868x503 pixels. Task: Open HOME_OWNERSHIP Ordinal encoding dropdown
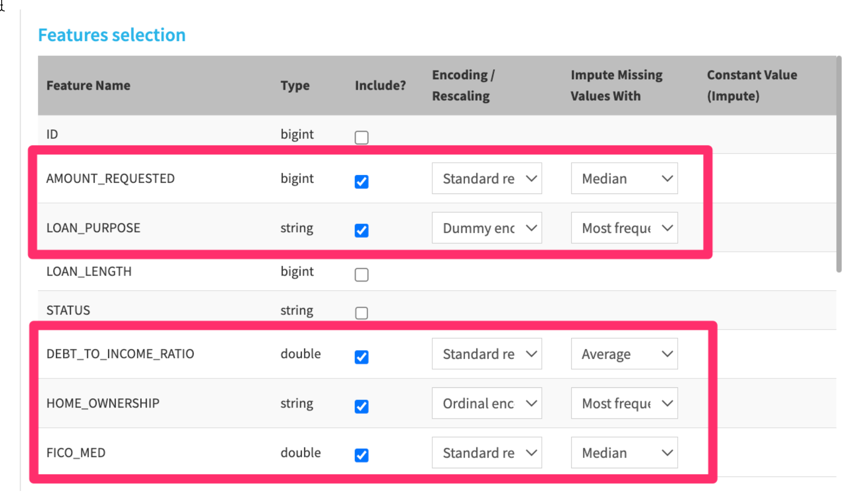[x=487, y=403]
